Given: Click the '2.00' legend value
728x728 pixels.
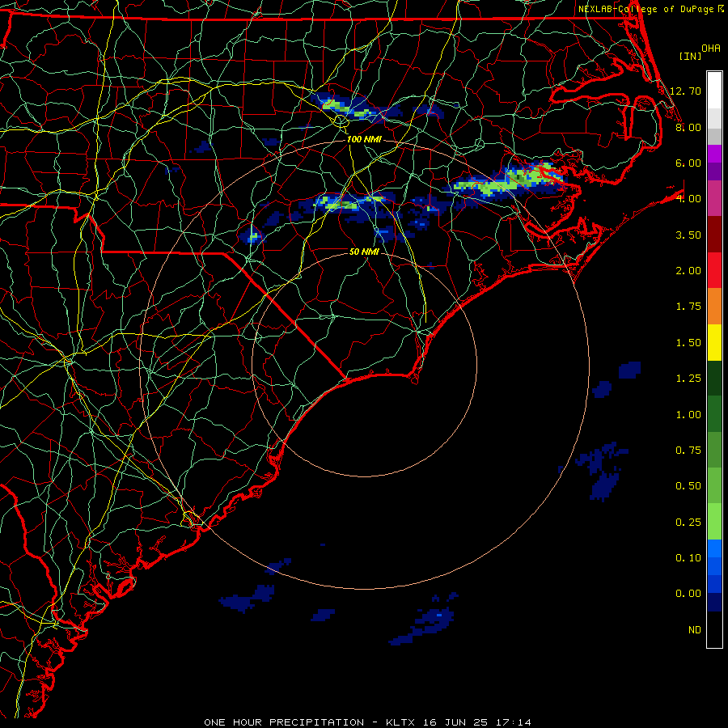Looking at the screenshot, I should pyautogui.click(x=688, y=271).
